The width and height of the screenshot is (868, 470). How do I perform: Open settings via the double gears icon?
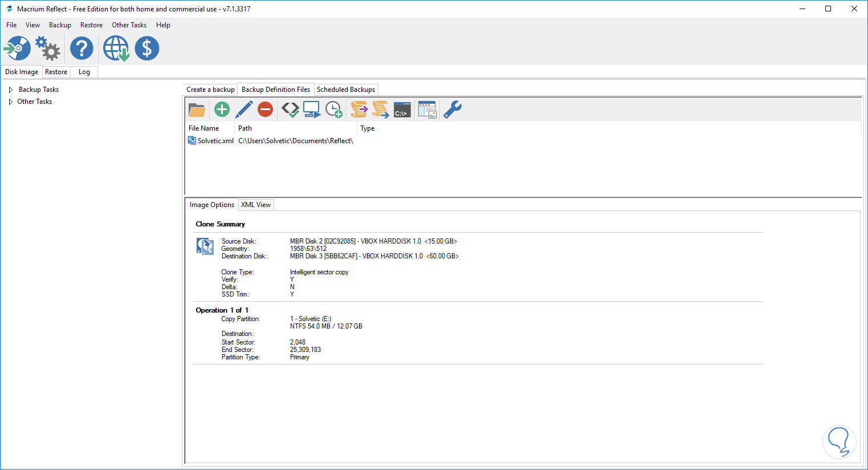[x=48, y=48]
